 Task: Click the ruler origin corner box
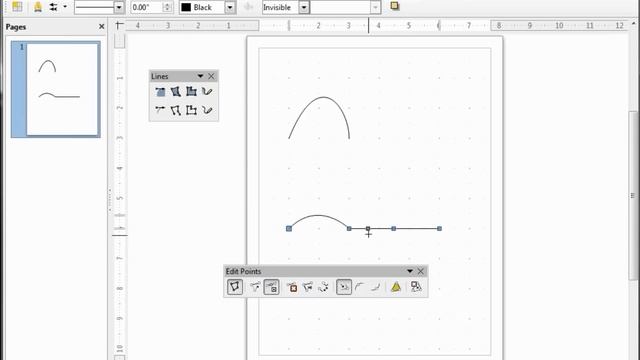pos(119,25)
